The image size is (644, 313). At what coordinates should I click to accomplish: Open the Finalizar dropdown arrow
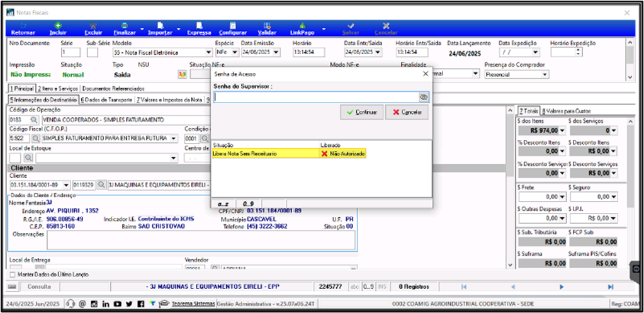pos(142,29)
